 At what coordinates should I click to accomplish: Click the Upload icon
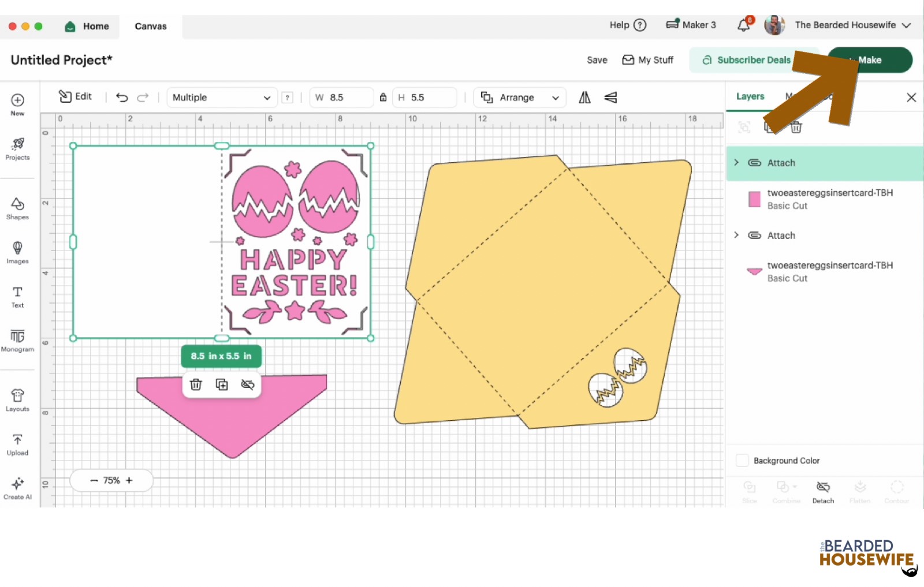coord(17,444)
